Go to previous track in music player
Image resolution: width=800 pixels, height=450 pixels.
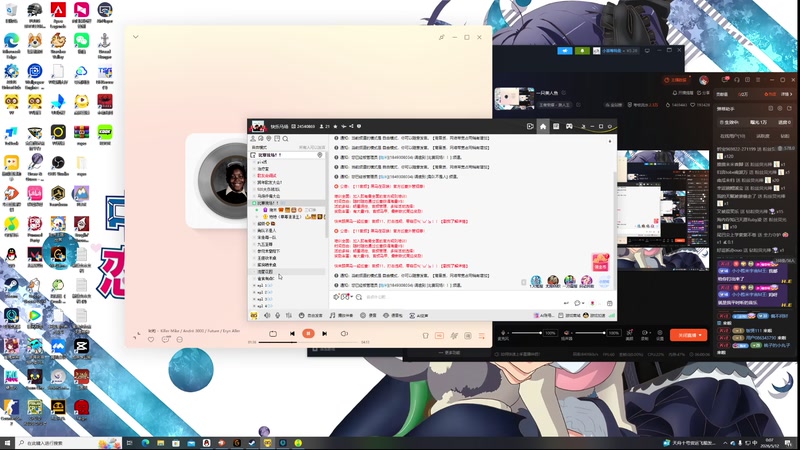coord(292,334)
